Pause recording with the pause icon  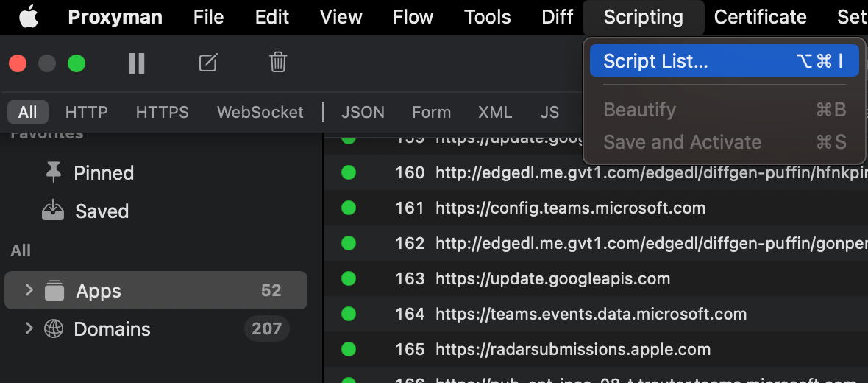click(x=137, y=63)
